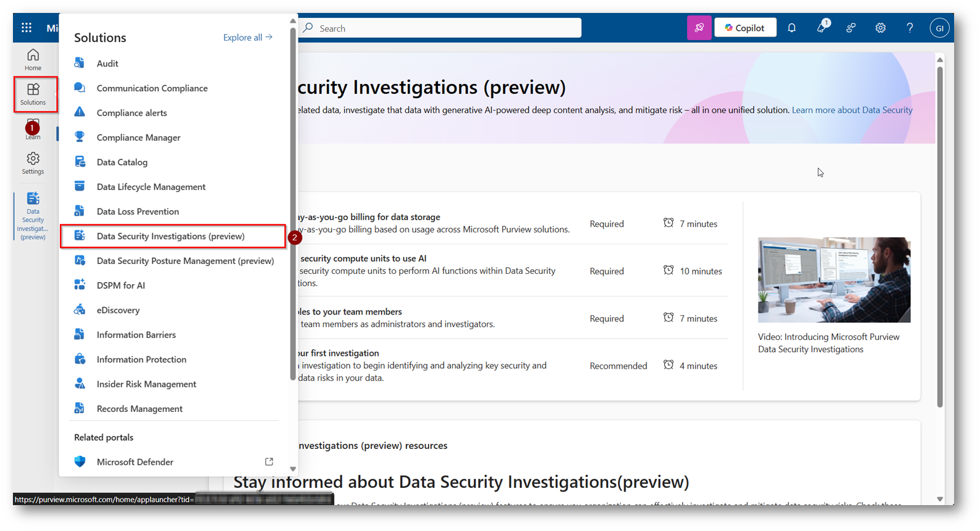Click scroll-down arrow of Solutions flyout

pos(293,469)
